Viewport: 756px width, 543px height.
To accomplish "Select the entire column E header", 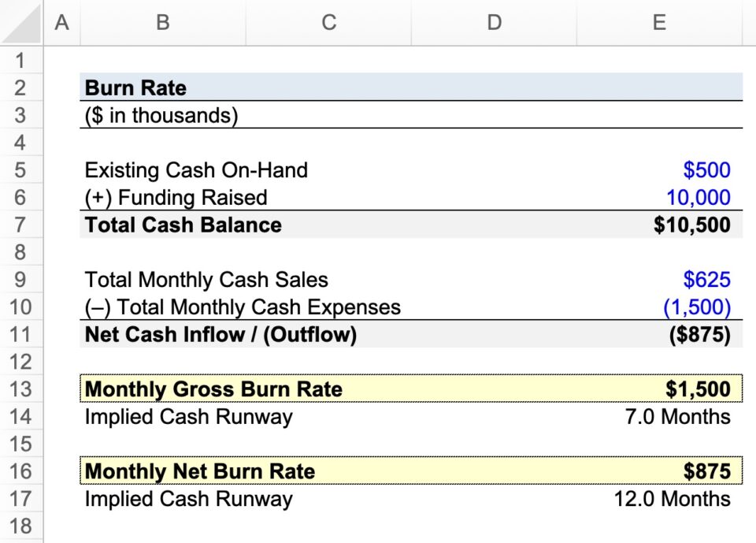I will coord(658,23).
